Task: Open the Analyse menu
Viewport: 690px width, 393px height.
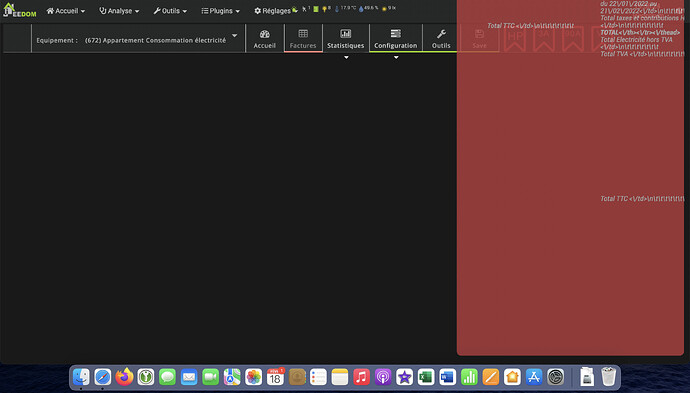Action: (x=119, y=11)
